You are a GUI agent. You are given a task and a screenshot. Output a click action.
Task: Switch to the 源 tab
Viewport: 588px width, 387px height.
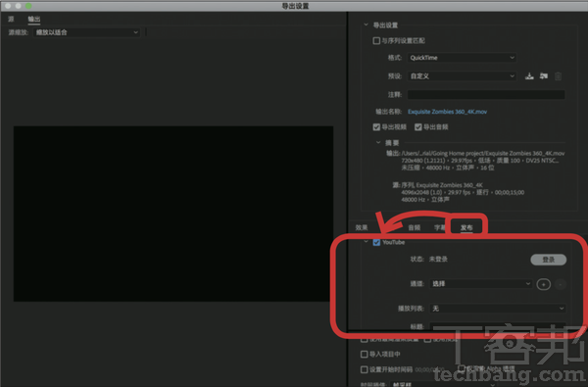(x=11, y=19)
